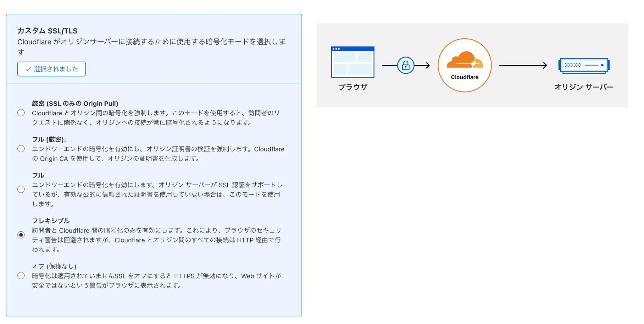Screen dimensions: 644x324
Task: Select the フレキシブル radio button
Action: [21, 235]
